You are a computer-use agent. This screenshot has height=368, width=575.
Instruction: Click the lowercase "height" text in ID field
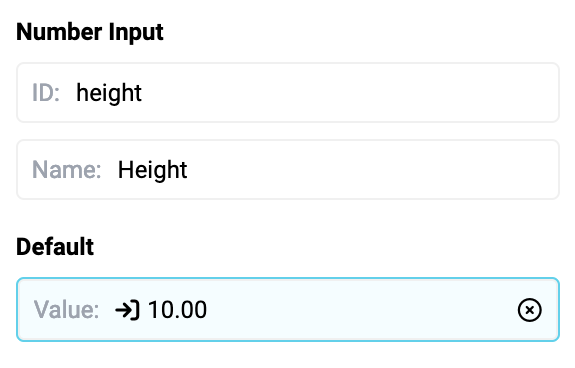coord(109,93)
